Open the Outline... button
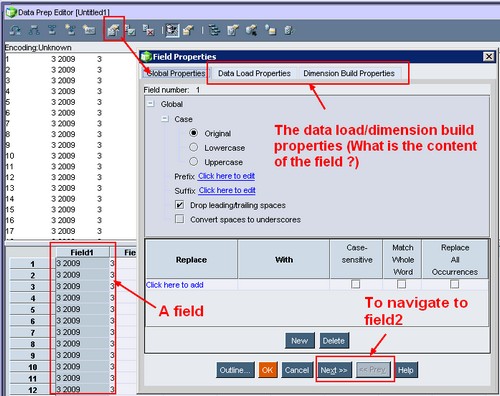The image size is (500, 396). coord(235,370)
